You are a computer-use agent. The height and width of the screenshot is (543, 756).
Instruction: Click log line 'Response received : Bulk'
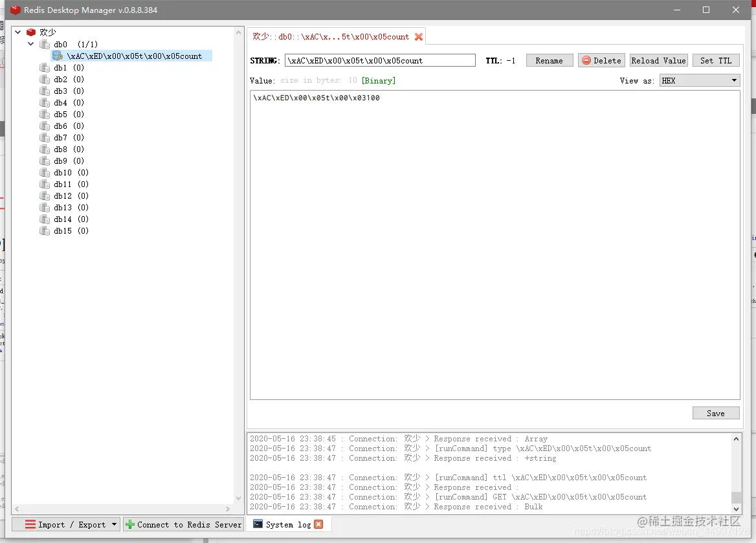pyautogui.click(x=396, y=506)
